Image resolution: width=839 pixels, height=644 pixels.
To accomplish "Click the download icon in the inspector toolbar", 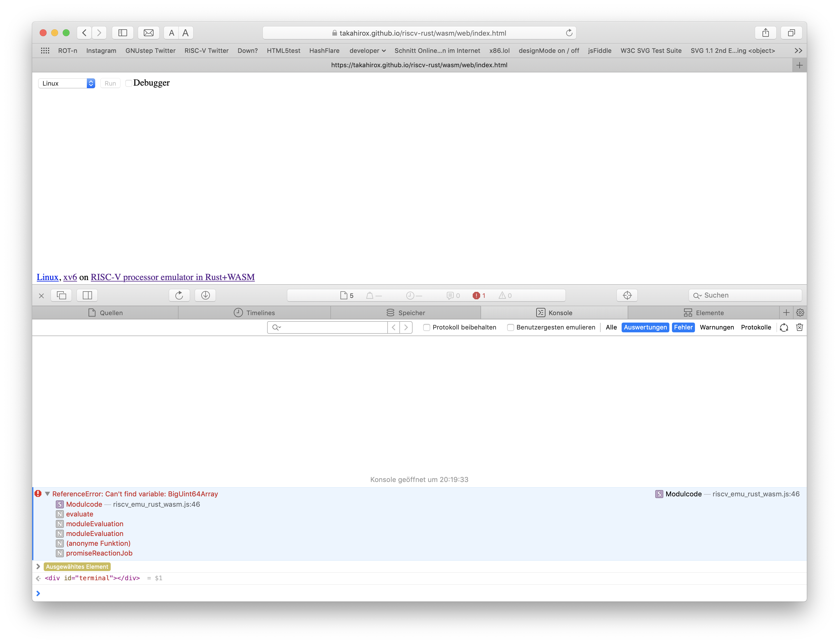I will (205, 295).
